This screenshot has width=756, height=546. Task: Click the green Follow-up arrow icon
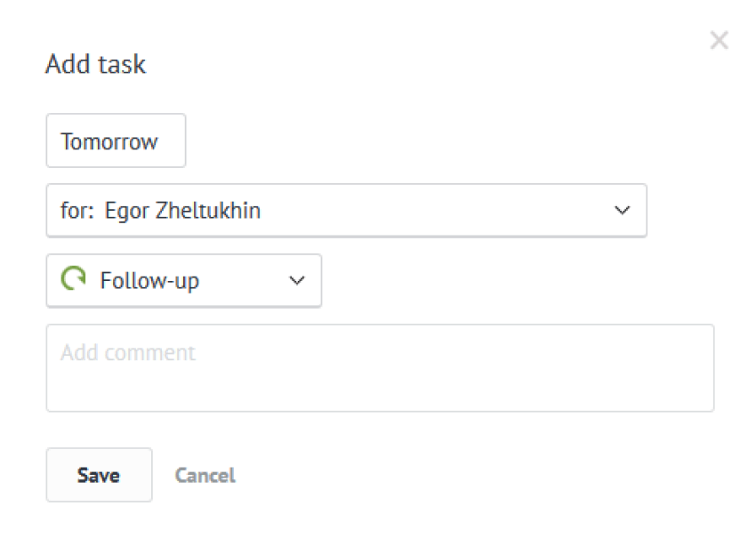click(73, 278)
